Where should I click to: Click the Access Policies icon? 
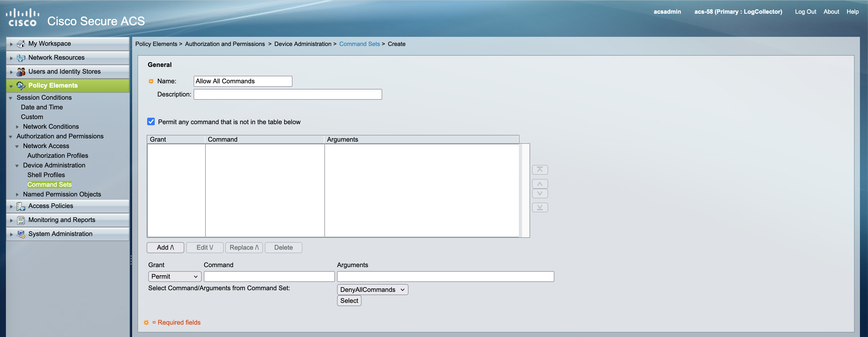click(x=21, y=206)
